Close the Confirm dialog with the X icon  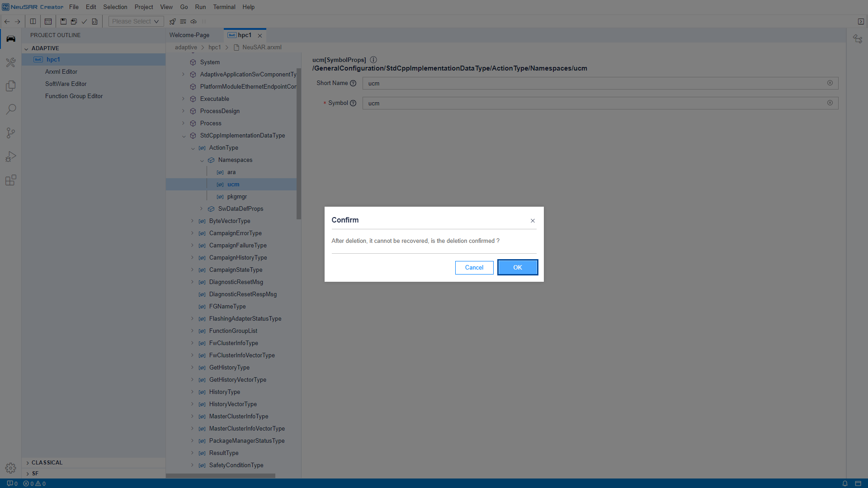[x=533, y=221]
